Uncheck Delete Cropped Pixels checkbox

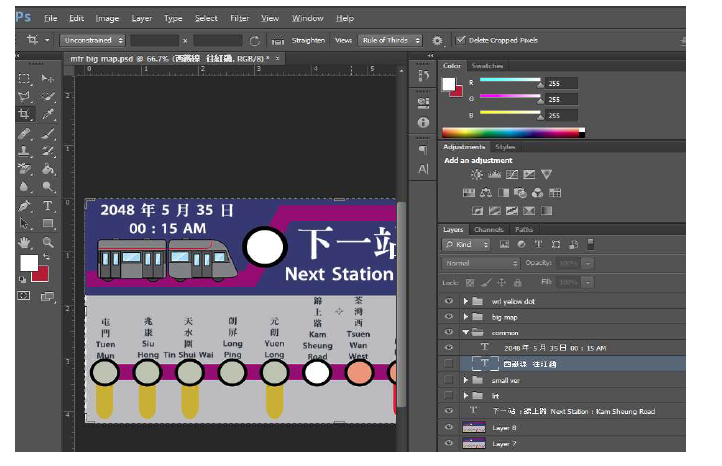pos(460,41)
